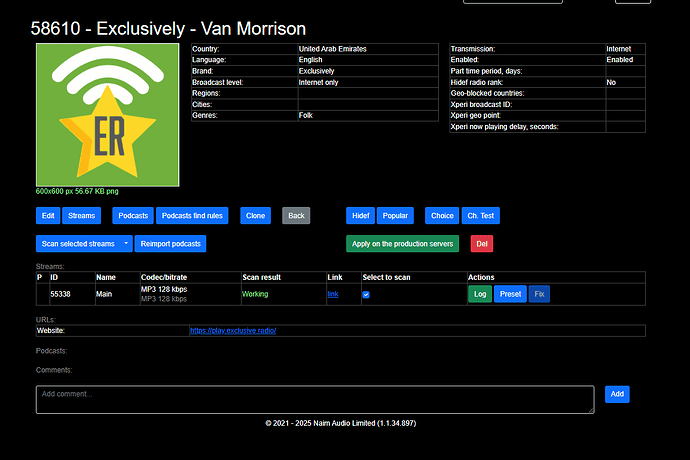Viewport: 690px width, 460px height.
Task: Add the comment with the Add button
Action: 617,394
